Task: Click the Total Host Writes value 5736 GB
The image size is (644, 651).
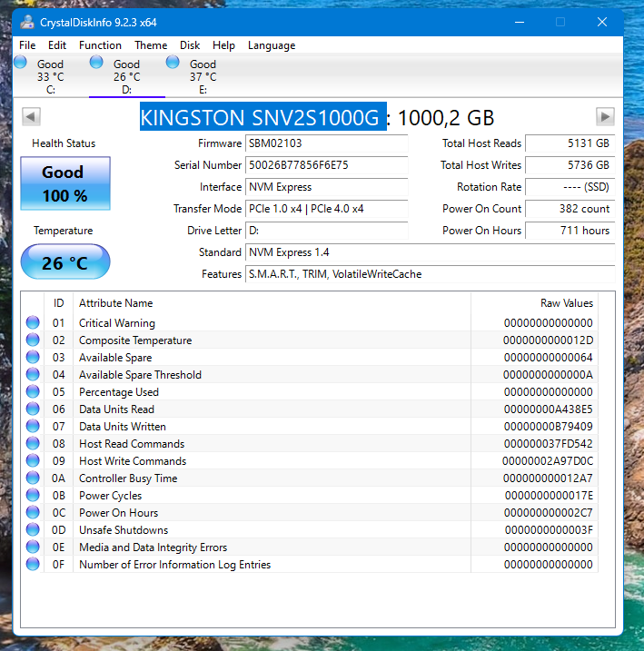Action: click(570, 165)
